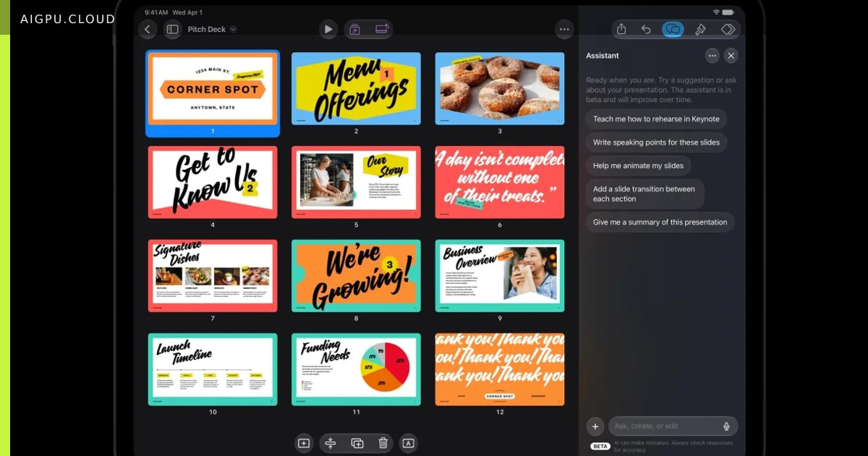Open the Pitch Deck title dropdown
This screenshot has width=868, height=456.
pos(212,30)
